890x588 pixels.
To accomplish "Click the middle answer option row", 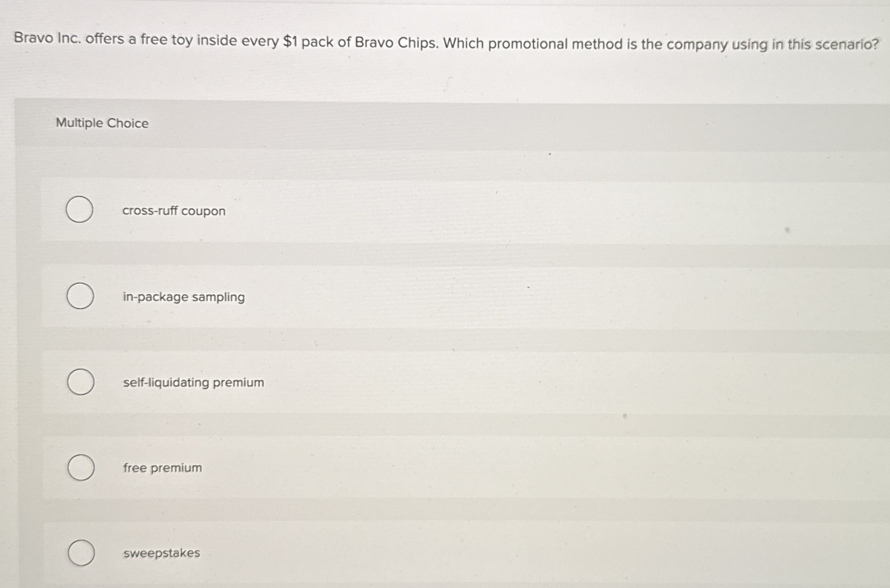I will tap(427, 382).
